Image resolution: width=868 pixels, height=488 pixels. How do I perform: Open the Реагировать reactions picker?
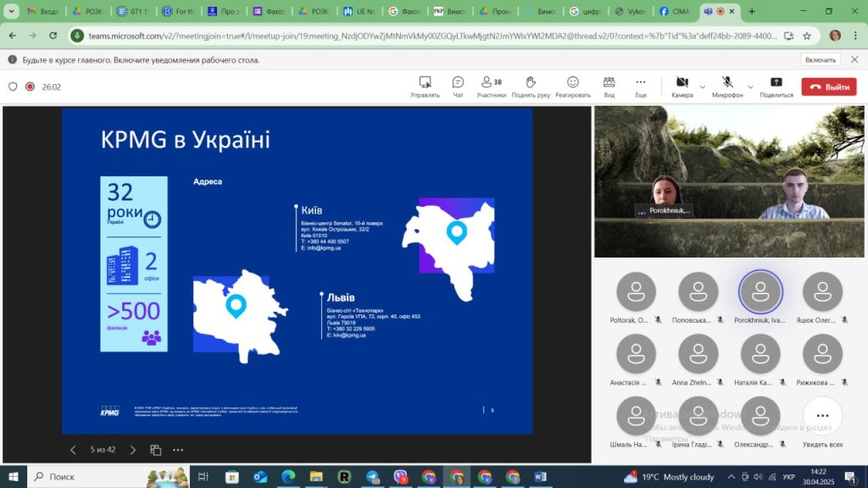(573, 87)
